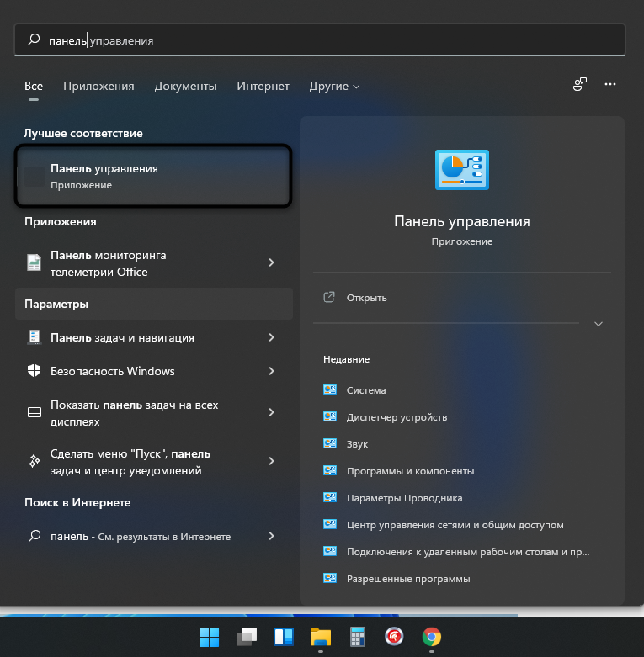Expand the actions list chevron under Открыть
Screen dimensions: 644x657
click(599, 324)
